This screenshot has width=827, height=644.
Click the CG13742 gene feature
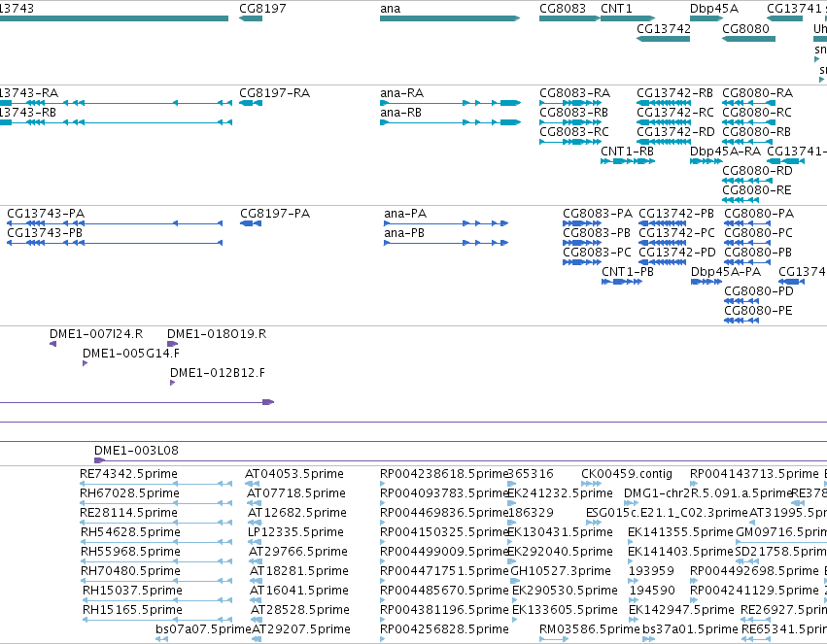(663, 39)
